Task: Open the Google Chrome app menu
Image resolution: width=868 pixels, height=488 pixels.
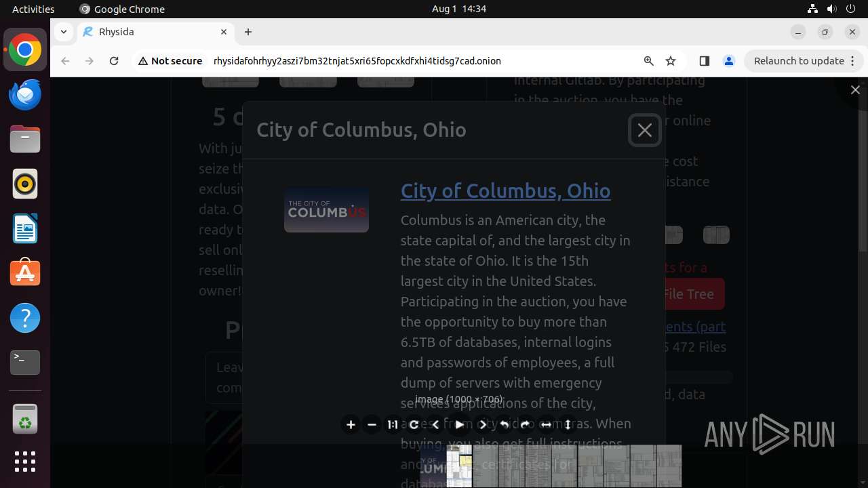Action: pyautogui.click(x=122, y=9)
